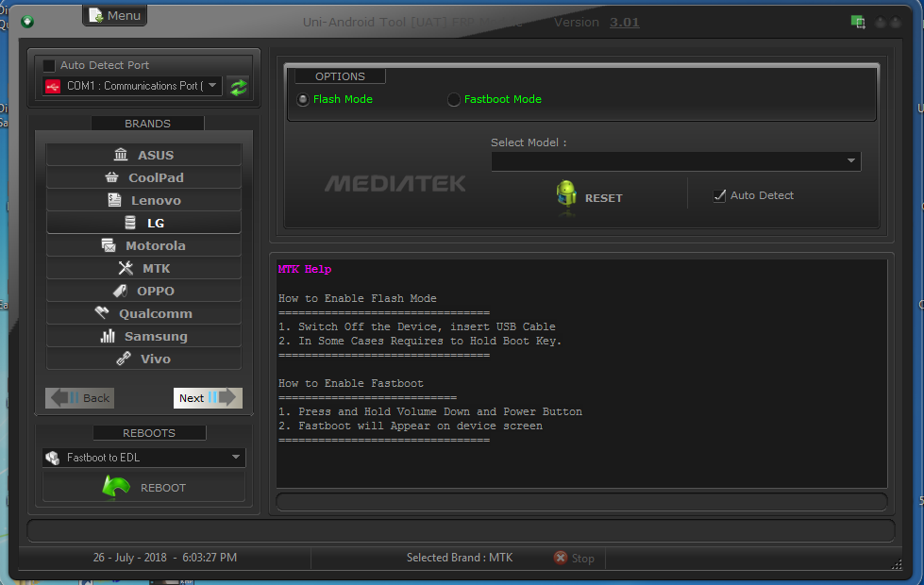
Task: Click the resize grip at bottom right
Action: 897,564
